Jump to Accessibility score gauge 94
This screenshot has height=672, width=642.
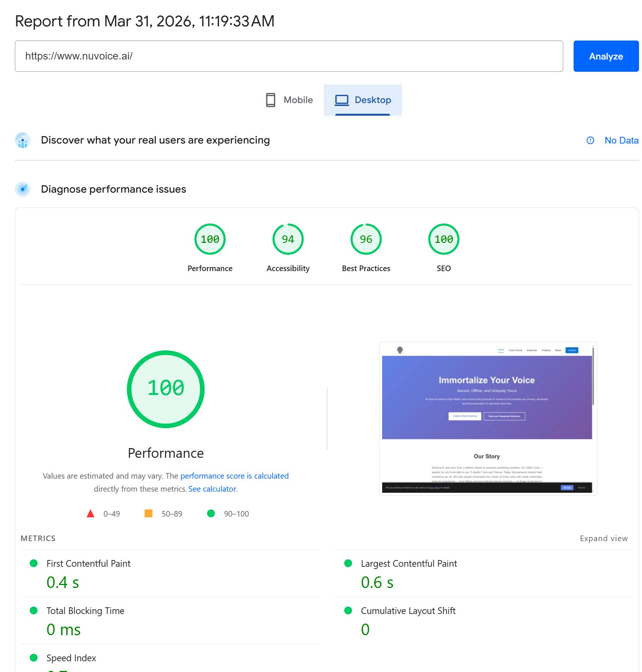click(x=288, y=239)
